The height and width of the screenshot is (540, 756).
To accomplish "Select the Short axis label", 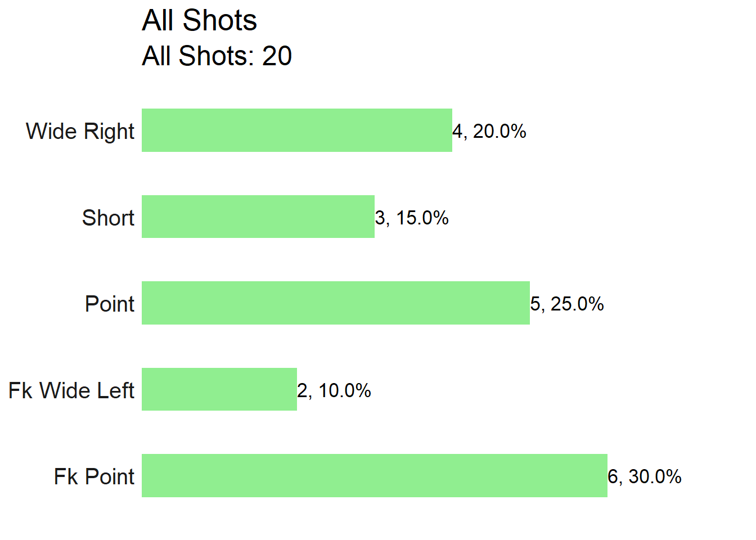I will pyautogui.click(x=108, y=218).
